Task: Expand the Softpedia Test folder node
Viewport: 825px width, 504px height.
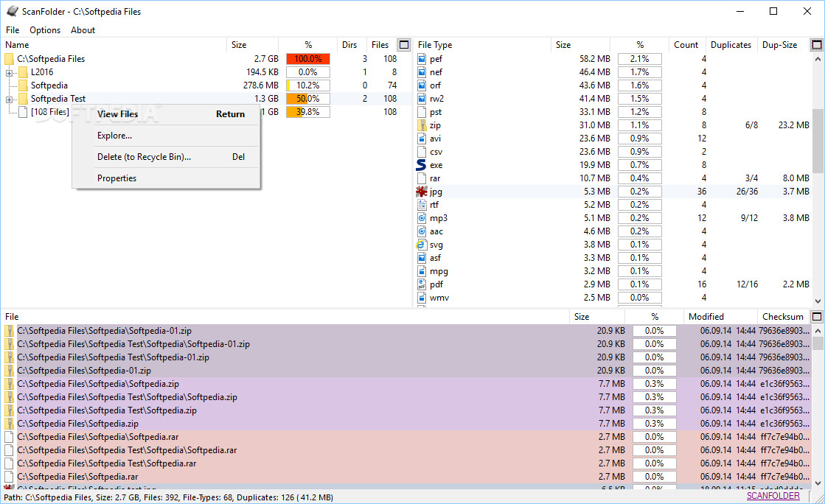Action: 9,99
